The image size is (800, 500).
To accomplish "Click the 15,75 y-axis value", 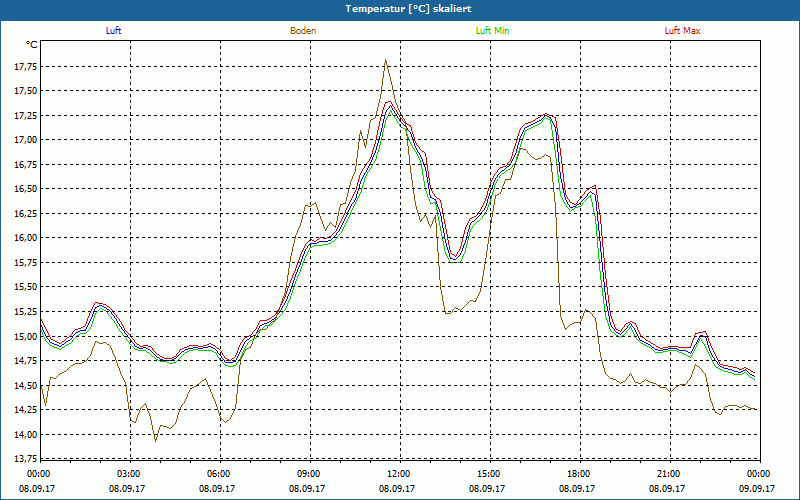I will coord(26,263).
